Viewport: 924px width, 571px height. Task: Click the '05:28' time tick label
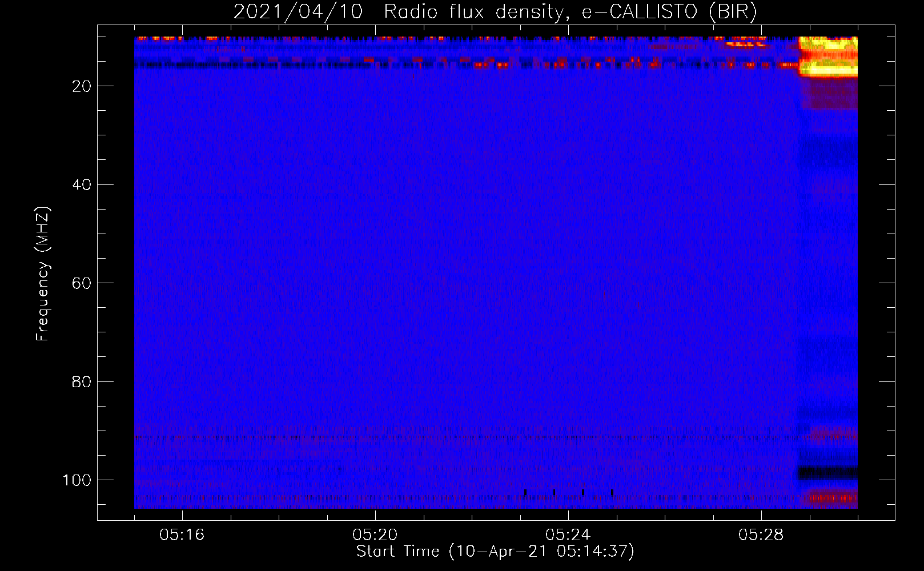pos(761,535)
